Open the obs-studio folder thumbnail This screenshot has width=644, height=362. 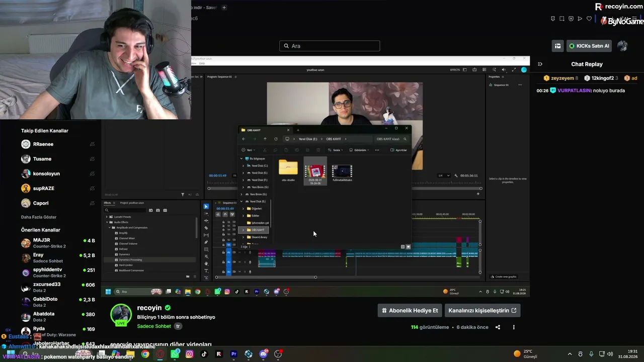[x=288, y=170]
